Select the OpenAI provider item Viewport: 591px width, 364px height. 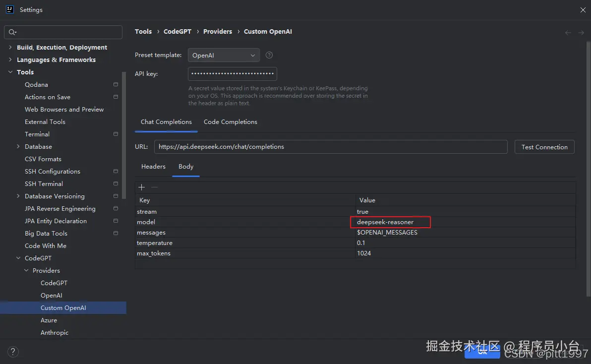tap(51, 296)
